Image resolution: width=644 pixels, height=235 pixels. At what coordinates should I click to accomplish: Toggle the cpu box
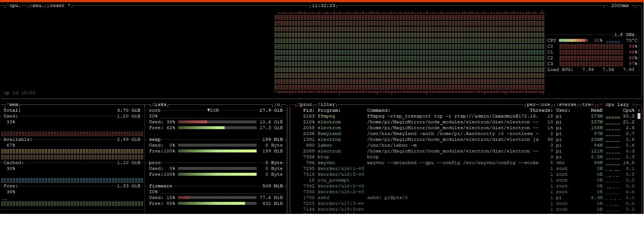13,6
